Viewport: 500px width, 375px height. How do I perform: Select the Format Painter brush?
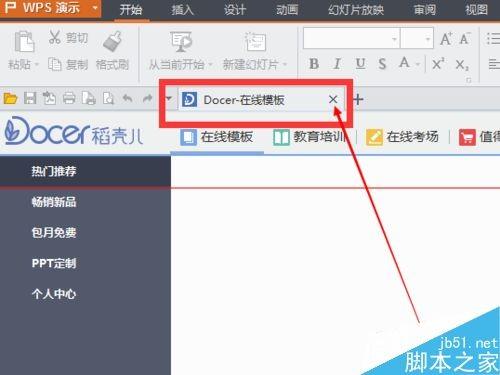click(112, 41)
